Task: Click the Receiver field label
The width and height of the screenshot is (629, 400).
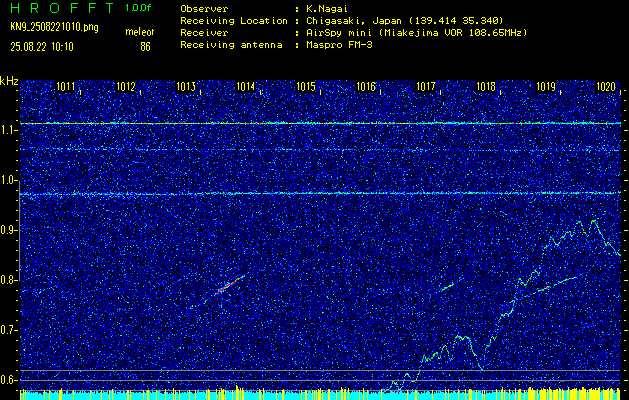Action: [204, 33]
